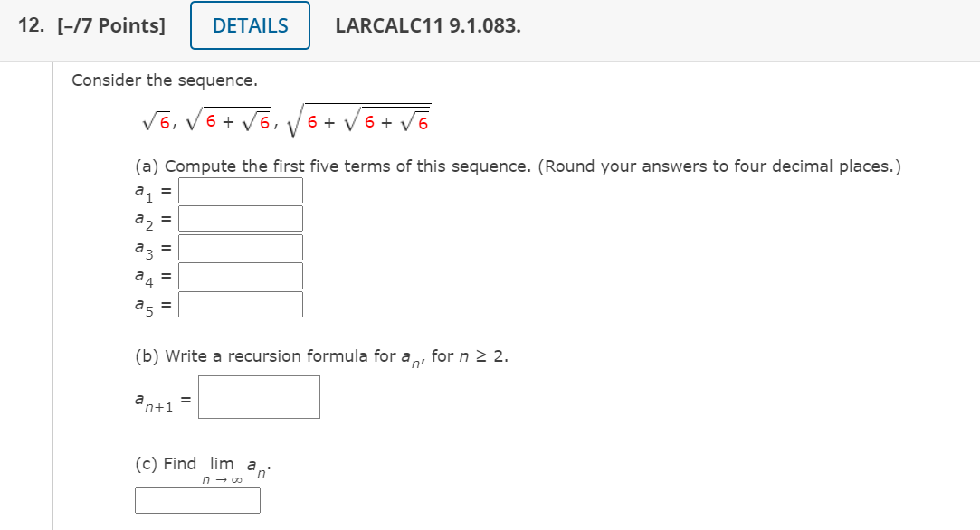Click the a3 answer input box

point(240,246)
